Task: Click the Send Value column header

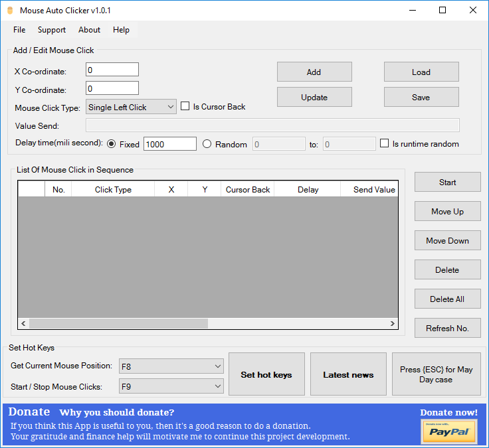Action: pyautogui.click(x=369, y=189)
